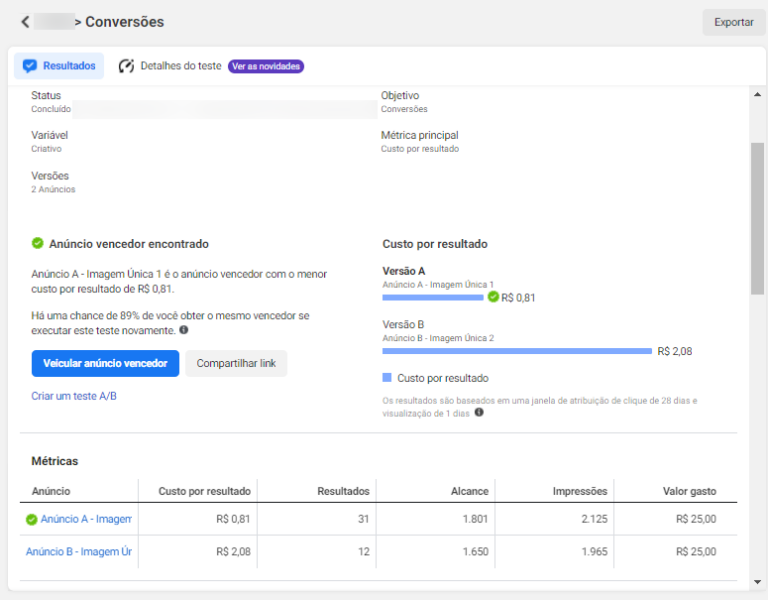Click info icon beside 89% chance text
The width and height of the screenshot is (768, 600).
click(184, 330)
